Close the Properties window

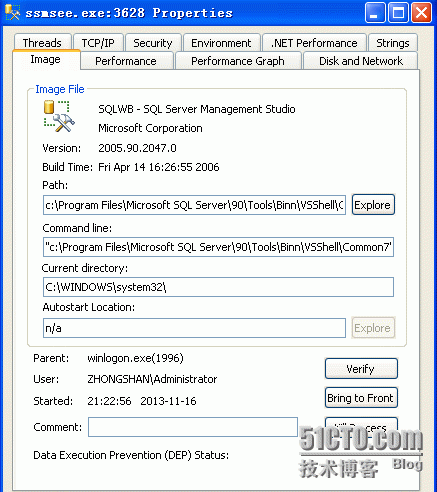point(421,13)
